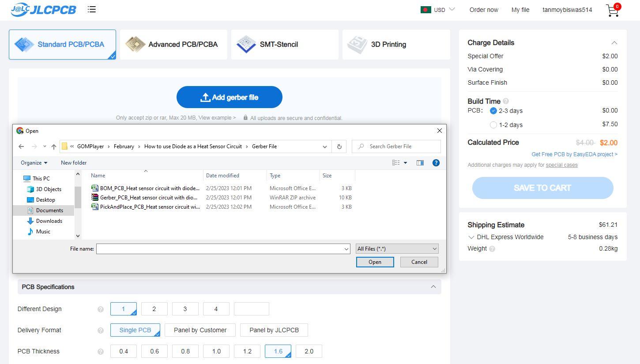Switch to the 3D Printing tab
The height and width of the screenshot is (364, 640).
click(396, 45)
